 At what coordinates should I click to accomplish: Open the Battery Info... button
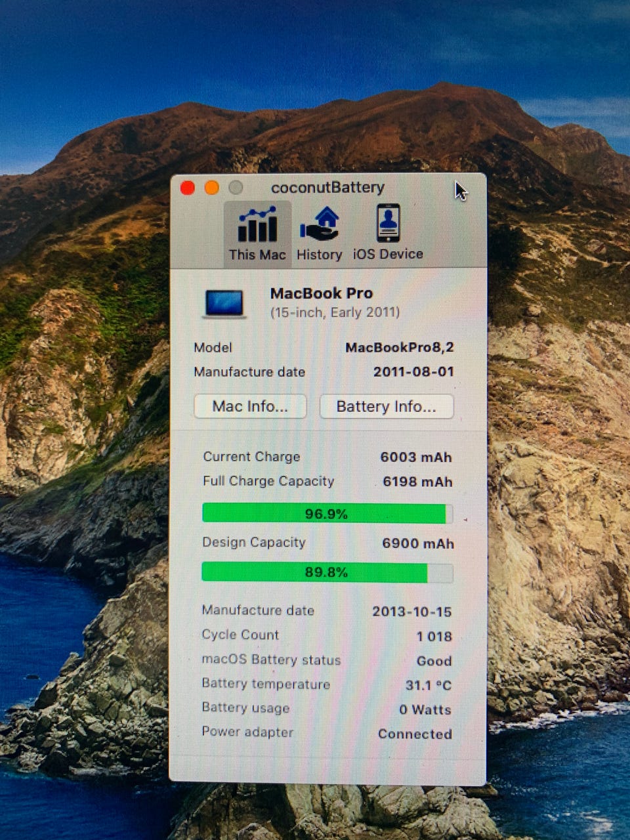[387, 406]
